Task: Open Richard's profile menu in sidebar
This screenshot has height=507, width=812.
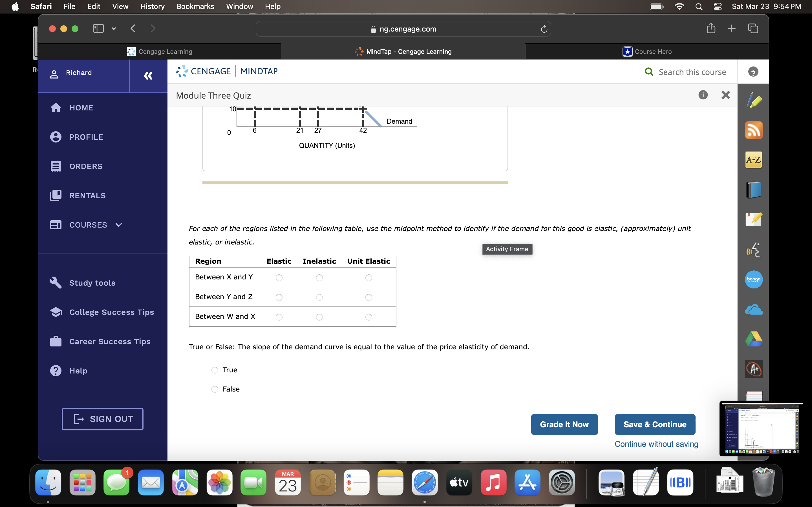Action: pos(79,73)
